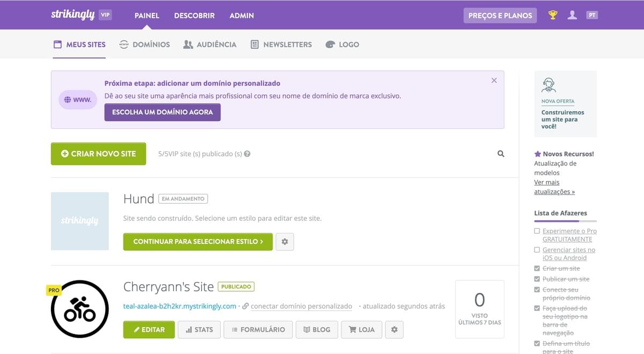Check Gerenciar sites no iOS checkbox
Image resolution: width=644 pixels, height=354 pixels.
[x=537, y=250]
